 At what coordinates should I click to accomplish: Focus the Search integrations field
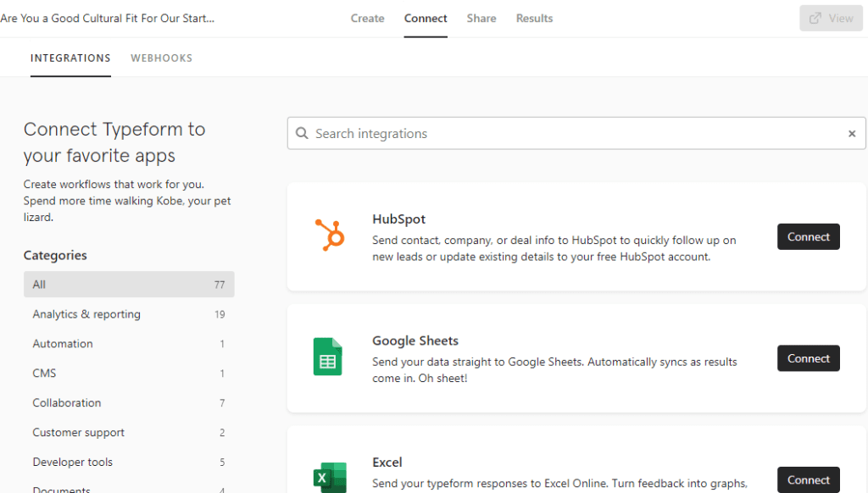(576, 133)
